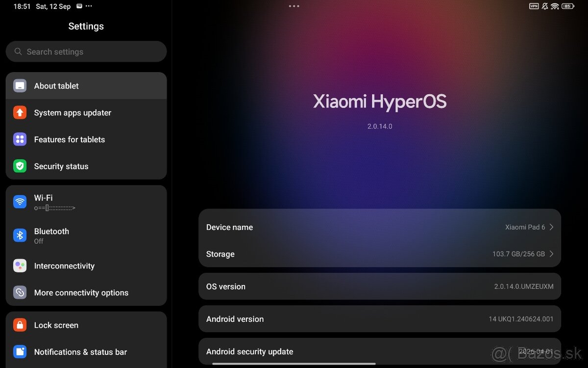Focus the Search settings field
588x368 pixels.
tap(86, 52)
